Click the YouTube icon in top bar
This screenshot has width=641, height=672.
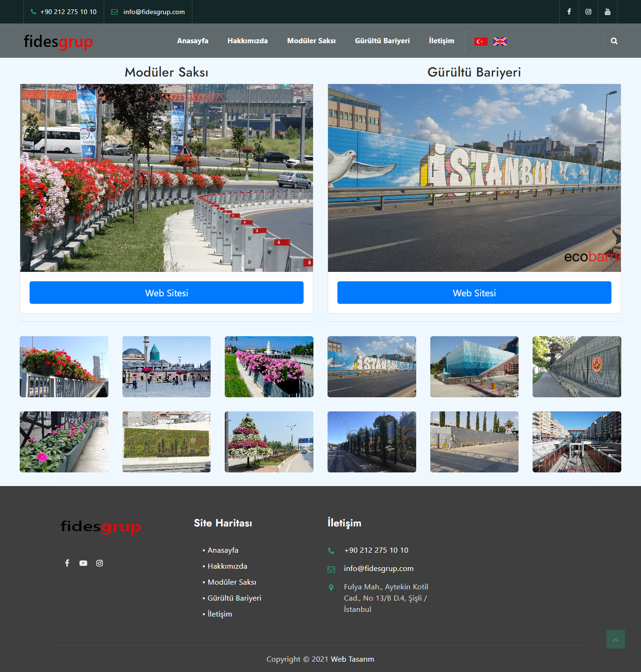pos(607,12)
